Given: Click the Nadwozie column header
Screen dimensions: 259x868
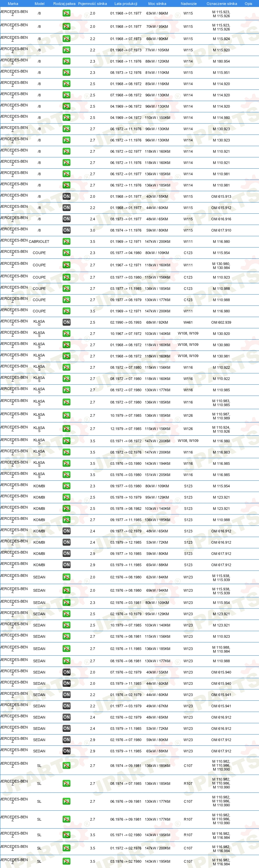Looking at the screenshot, I should [188, 4].
